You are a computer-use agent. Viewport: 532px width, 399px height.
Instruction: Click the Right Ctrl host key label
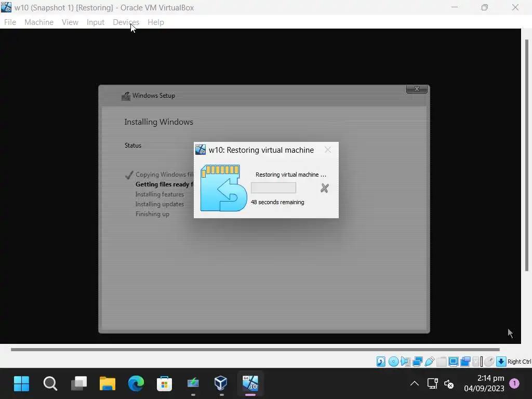pyautogui.click(x=519, y=362)
